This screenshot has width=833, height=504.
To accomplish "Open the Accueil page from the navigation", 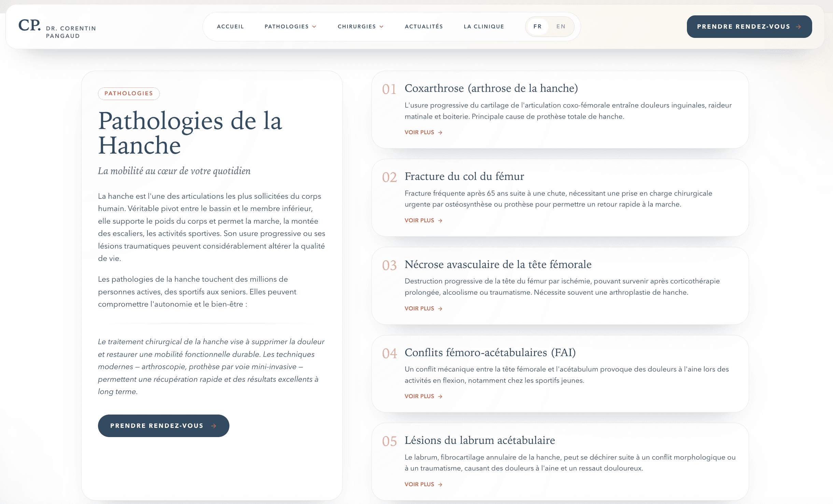I will 230,26.
